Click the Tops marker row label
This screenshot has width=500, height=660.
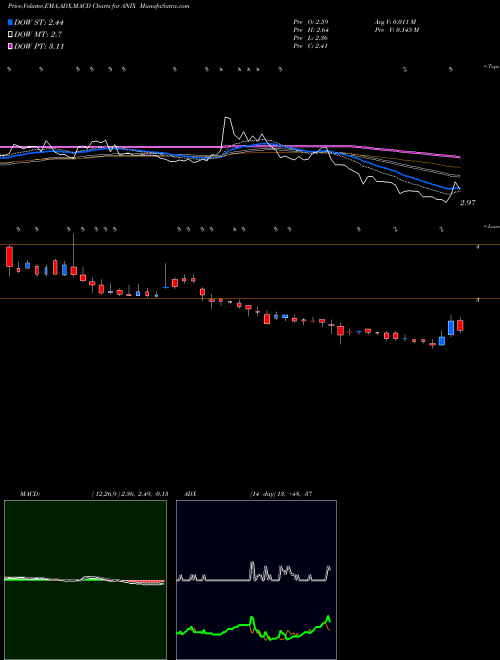(491, 67)
